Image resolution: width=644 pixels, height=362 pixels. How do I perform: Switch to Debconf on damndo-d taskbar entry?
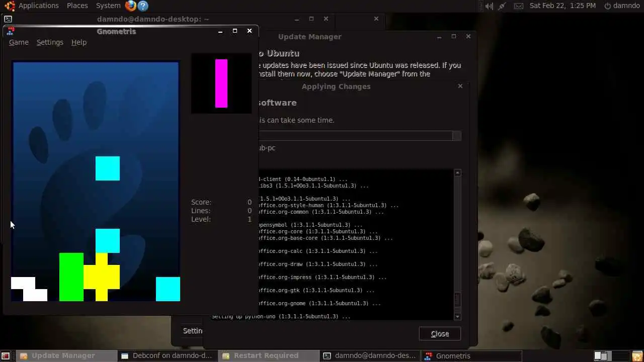click(x=168, y=356)
